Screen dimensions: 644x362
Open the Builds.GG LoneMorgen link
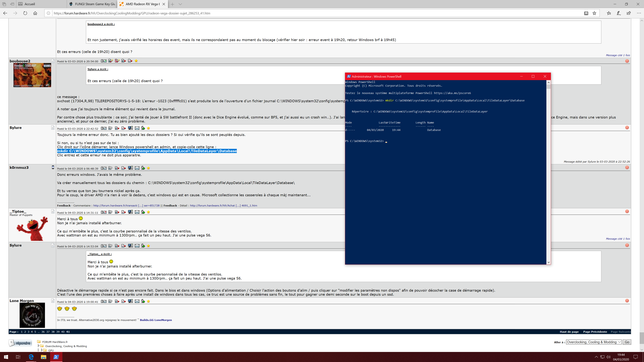click(156, 320)
